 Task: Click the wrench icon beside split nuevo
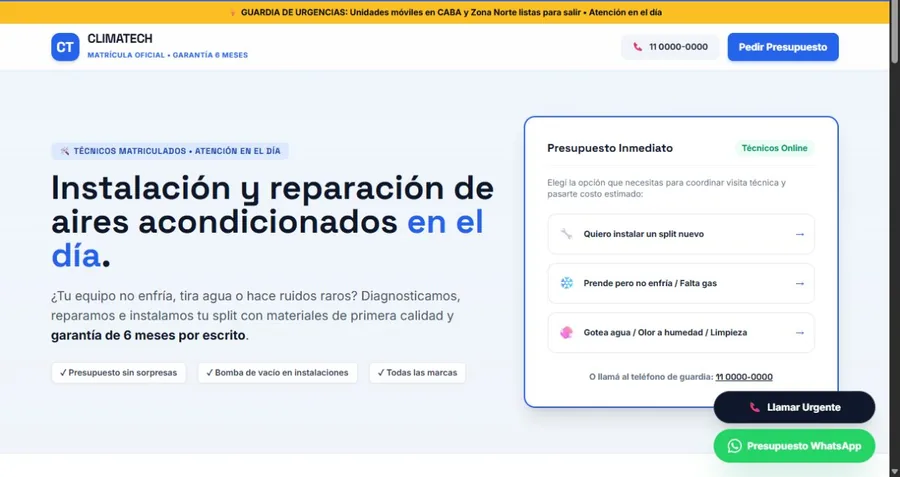click(x=567, y=234)
